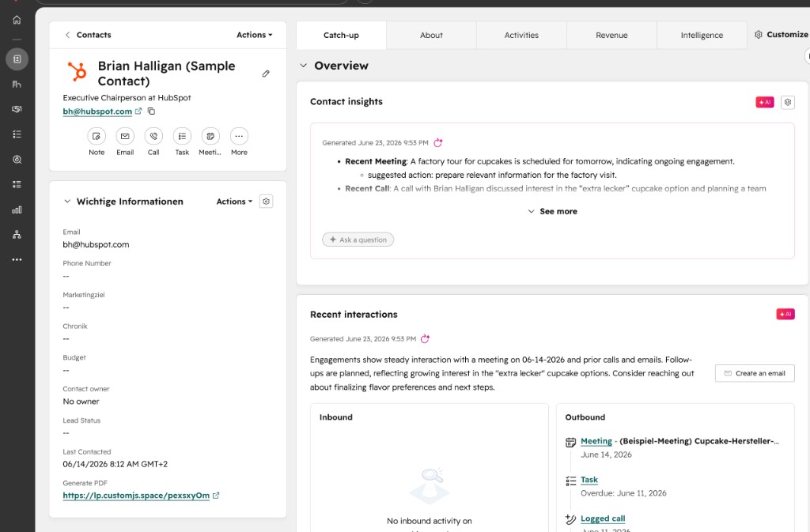Image resolution: width=810 pixels, height=532 pixels.
Task: Click the Lead Status field value
Action: point(66,433)
